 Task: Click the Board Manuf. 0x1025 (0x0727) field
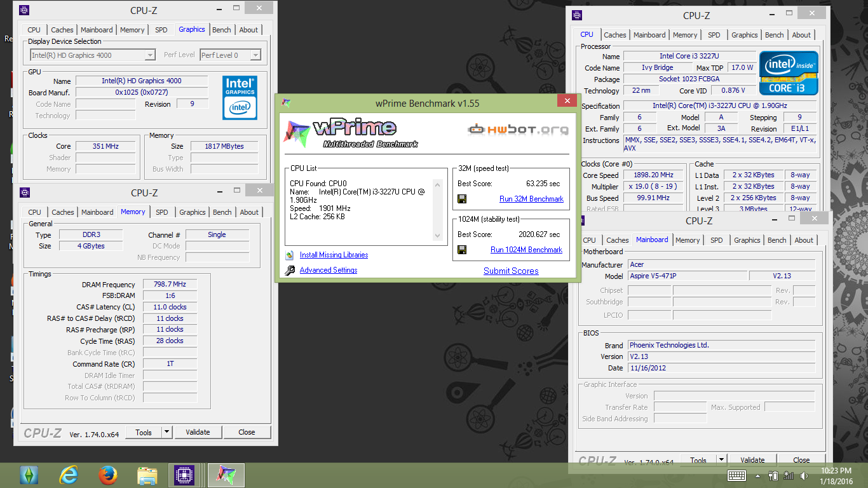142,92
